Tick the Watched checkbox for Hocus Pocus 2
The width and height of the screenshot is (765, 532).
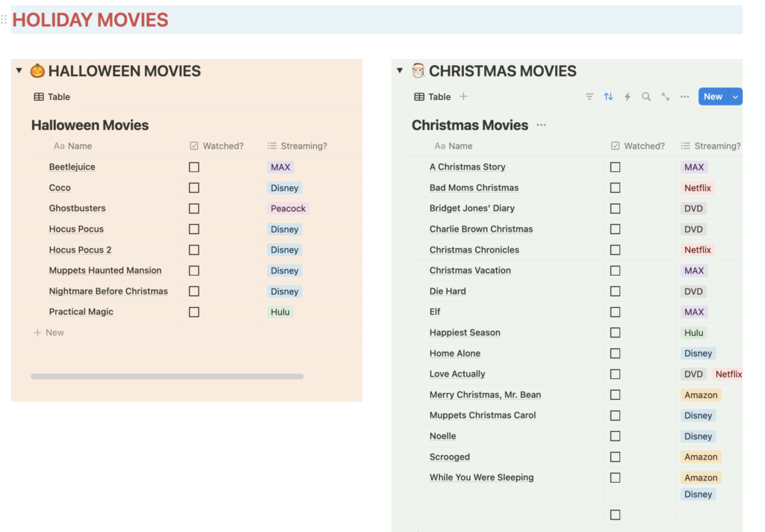194,250
